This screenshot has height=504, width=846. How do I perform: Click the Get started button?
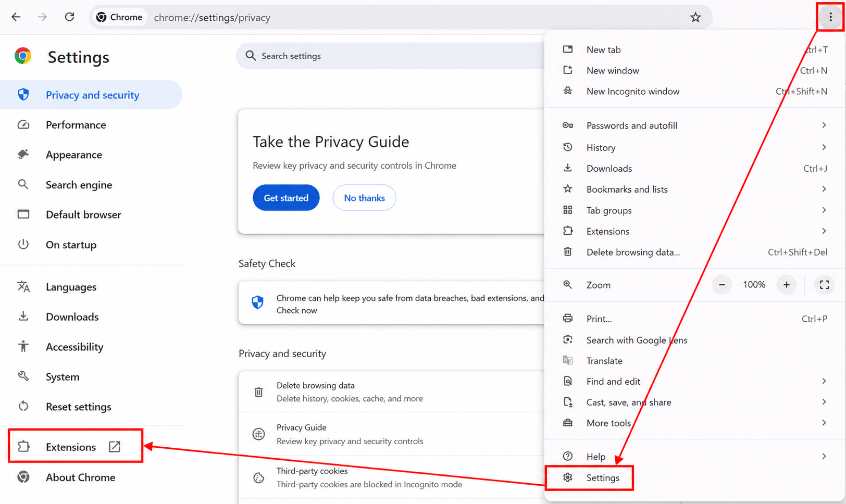pyautogui.click(x=286, y=198)
